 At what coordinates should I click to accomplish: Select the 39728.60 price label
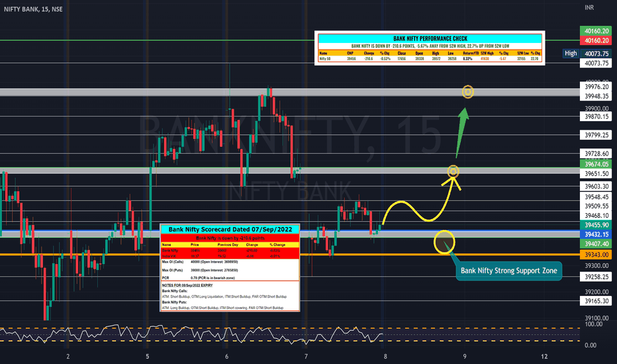tap(596, 154)
